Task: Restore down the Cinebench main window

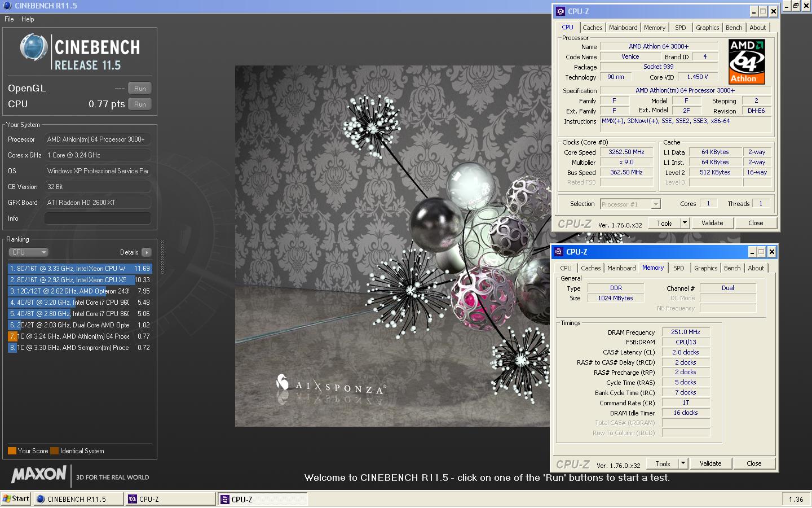Action: (796, 6)
